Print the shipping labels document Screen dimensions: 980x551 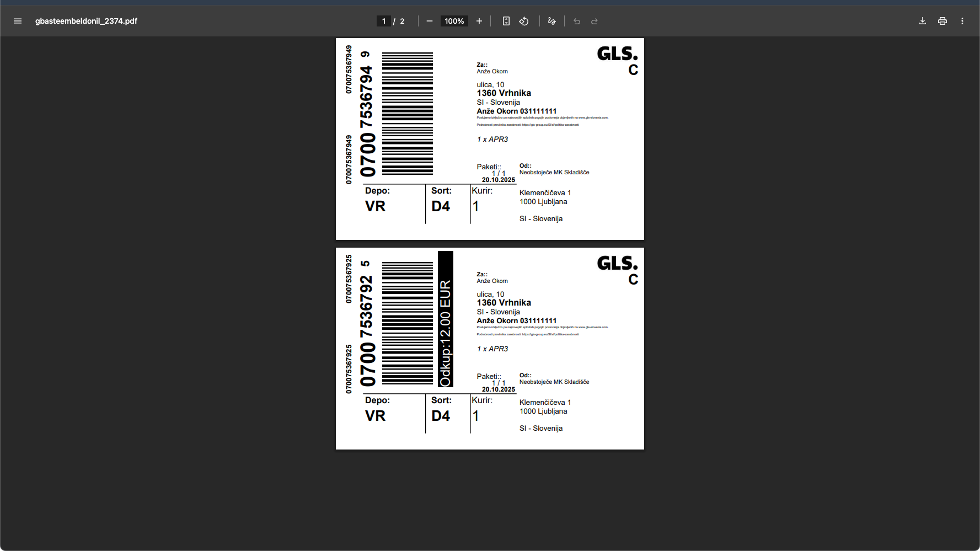click(942, 21)
